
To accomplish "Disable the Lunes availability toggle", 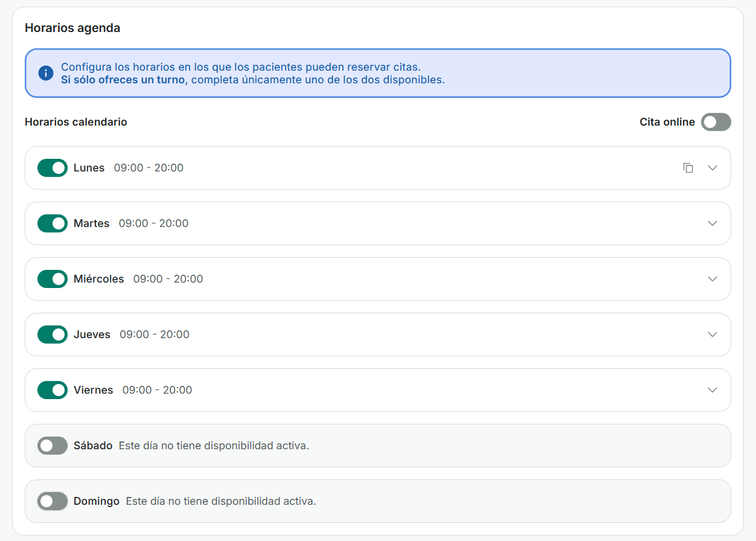I will pyautogui.click(x=53, y=168).
